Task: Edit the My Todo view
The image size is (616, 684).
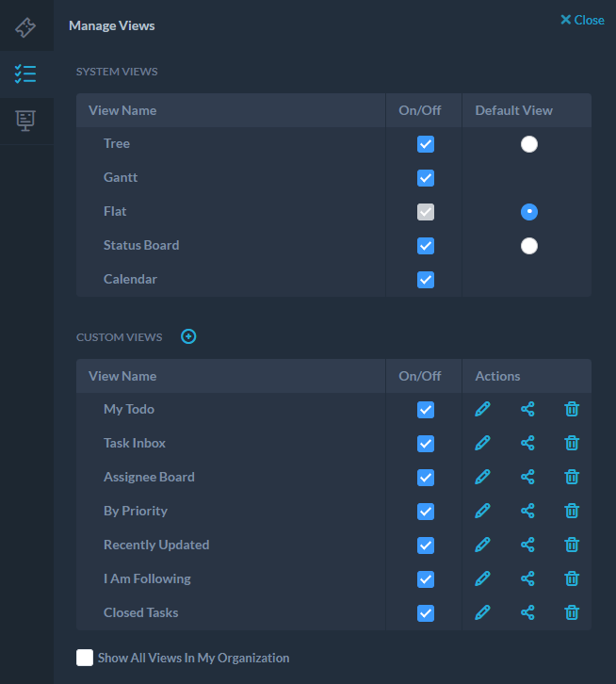Action: pos(482,409)
